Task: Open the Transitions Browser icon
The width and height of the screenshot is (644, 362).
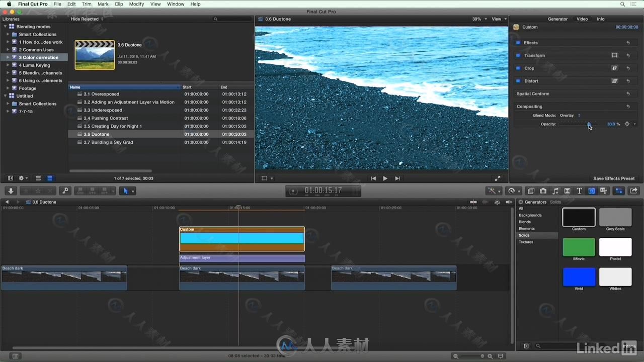Action: point(567,191)
